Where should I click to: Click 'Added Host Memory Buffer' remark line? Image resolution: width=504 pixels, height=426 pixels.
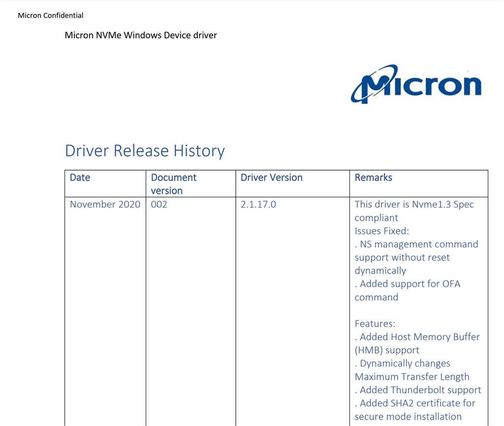tap(417, 336)
